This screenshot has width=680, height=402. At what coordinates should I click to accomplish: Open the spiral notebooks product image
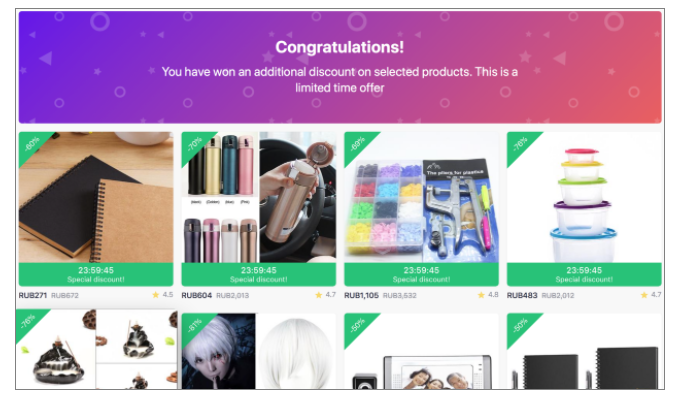[x=96, y=197]
